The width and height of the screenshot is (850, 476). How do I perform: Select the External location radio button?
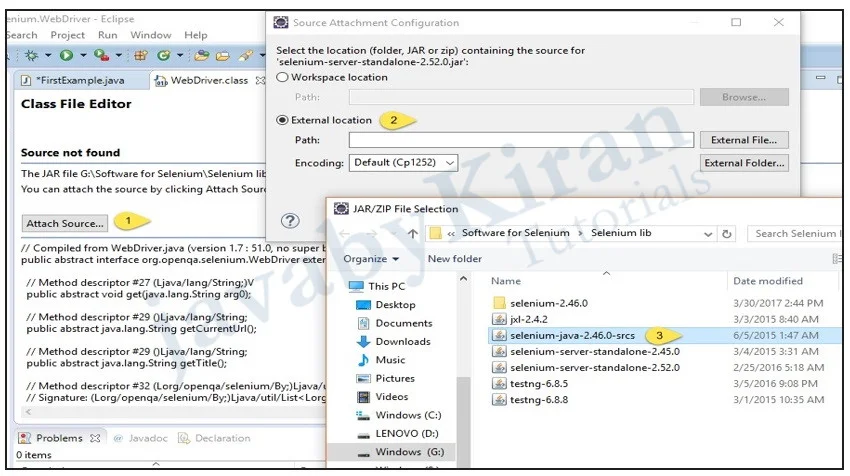[x=282, y=120]
